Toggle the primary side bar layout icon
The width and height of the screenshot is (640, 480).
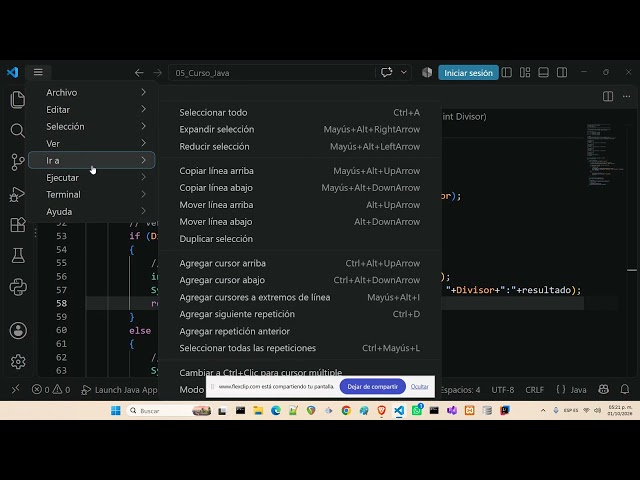[x=507, y=73]
